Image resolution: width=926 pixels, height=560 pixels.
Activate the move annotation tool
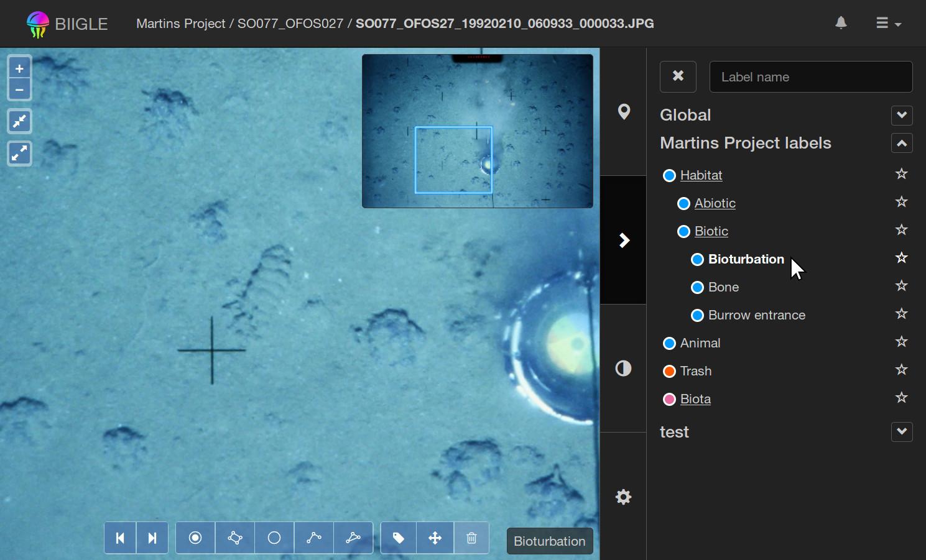point(435,538)
